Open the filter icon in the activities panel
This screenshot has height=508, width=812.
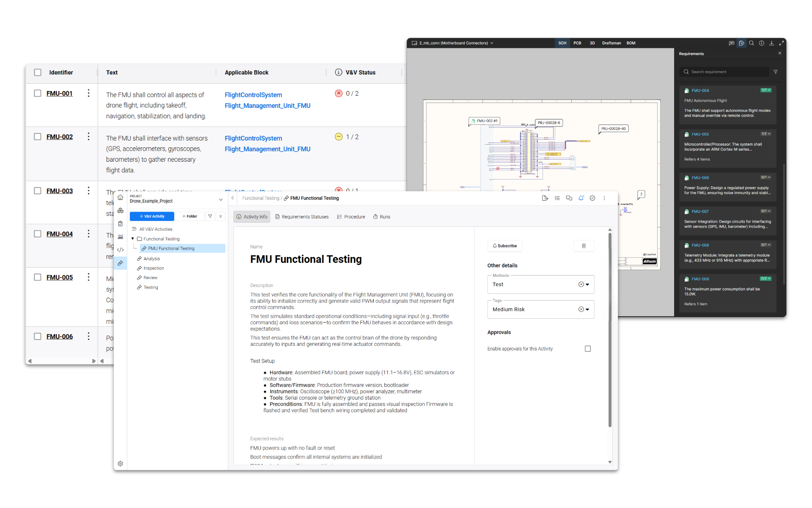click(x=210, y=216)
